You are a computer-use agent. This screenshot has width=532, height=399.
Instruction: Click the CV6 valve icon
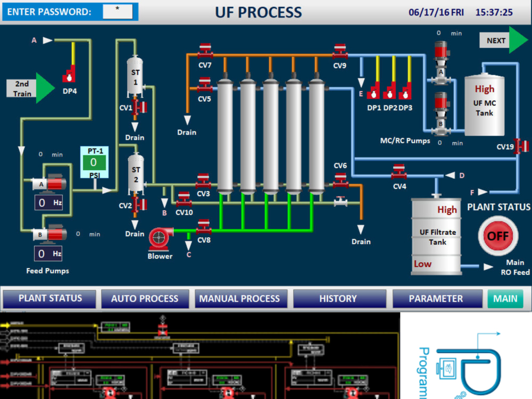[340, 180]
